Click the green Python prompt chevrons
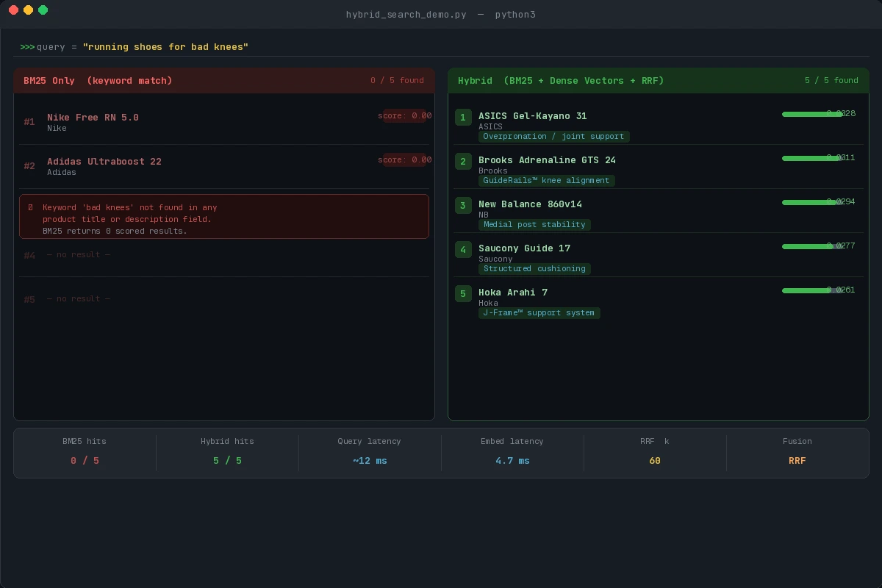Viewport: 882px width, 588px height. (26, 46)
